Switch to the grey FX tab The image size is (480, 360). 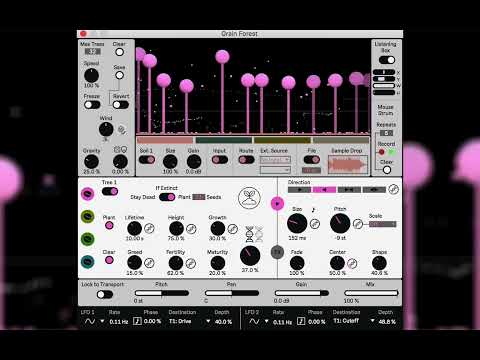(x=277, y=252)
